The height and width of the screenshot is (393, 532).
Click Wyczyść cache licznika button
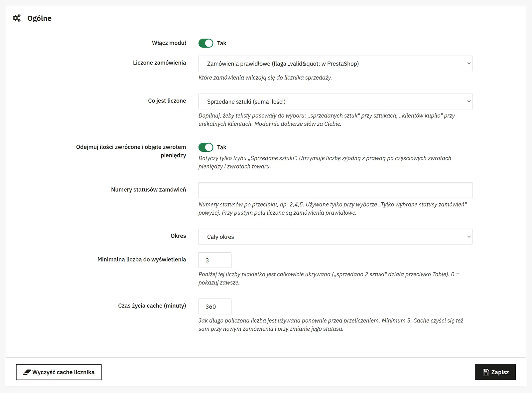[59, 372]
